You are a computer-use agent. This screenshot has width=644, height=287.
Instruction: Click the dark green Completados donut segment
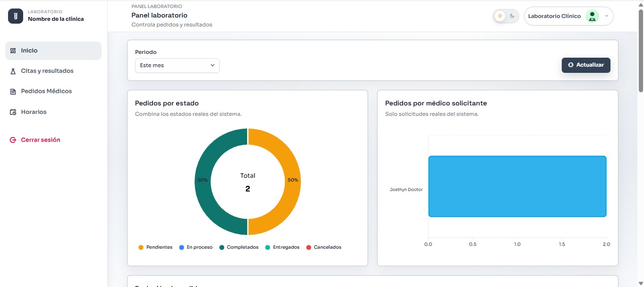[x=202, y=182]
